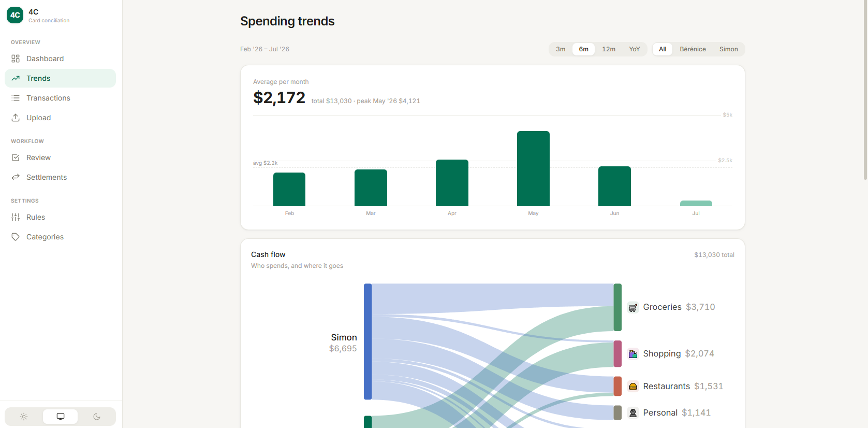Click the orange Restaurants Sankey node
The image size is (868, 428).
[x=617, y=387]
